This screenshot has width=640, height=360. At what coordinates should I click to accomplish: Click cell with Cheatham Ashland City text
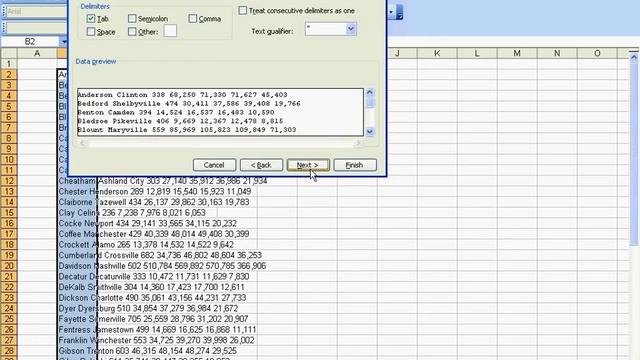[x=77, y=181]
